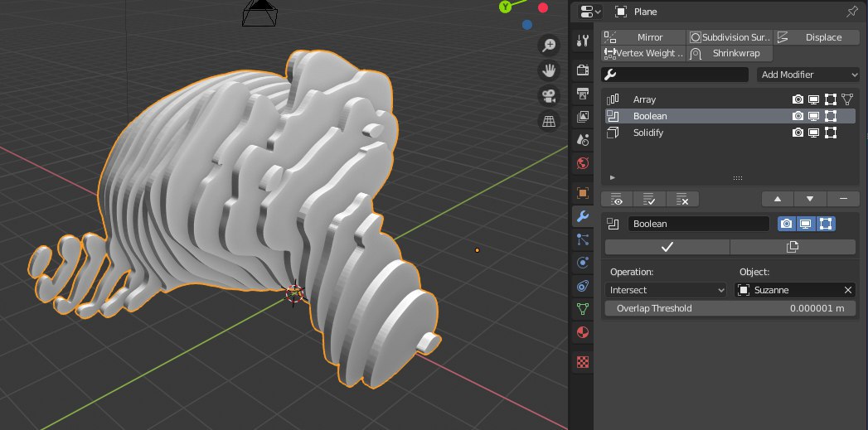
Task: Open the Particles properties tab
Action: click(582, 239)
